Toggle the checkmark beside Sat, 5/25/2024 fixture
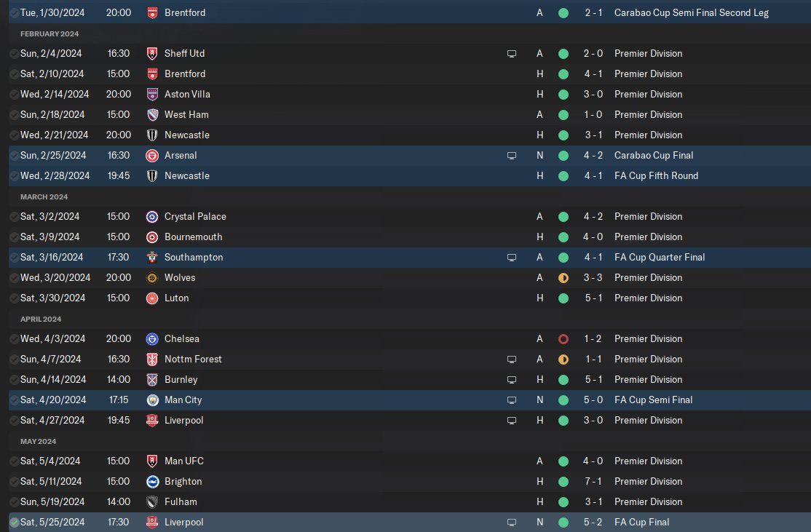The image size is (811, 532). tap(15, 523)
